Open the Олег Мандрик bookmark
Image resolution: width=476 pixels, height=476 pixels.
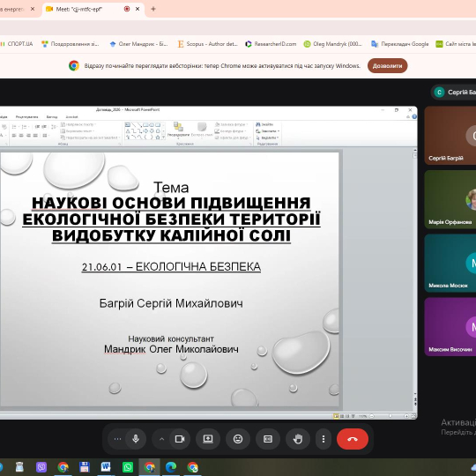(139, 44)
